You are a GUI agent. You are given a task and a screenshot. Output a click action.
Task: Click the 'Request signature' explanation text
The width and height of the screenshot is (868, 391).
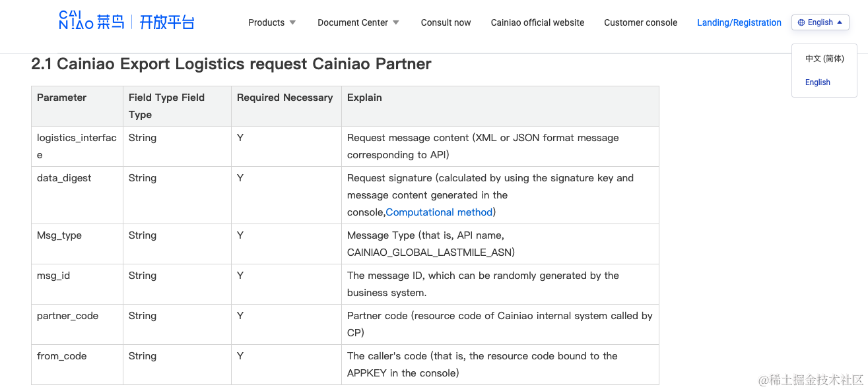pos(490,195)
